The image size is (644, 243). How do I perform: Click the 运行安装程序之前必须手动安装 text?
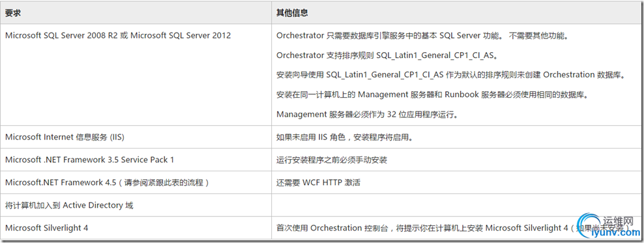(331, 160)
